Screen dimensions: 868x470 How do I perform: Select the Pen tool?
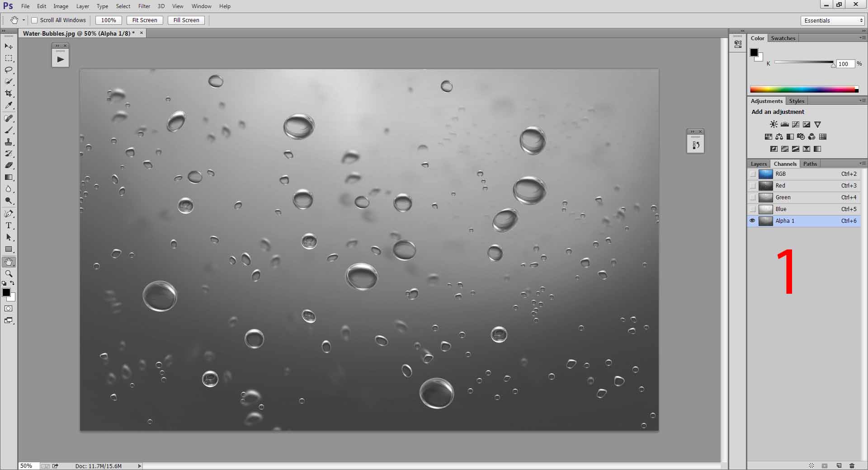pyautogui.click(x=9, y=214)
